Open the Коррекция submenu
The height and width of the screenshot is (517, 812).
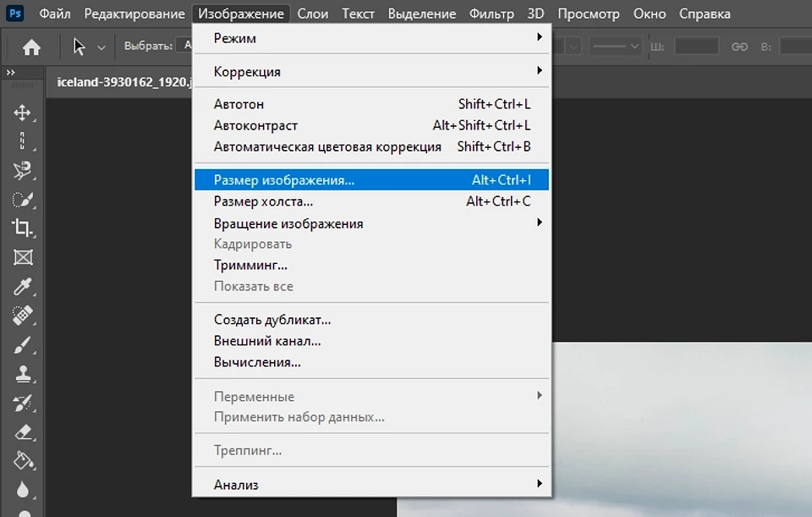point(372,72)
